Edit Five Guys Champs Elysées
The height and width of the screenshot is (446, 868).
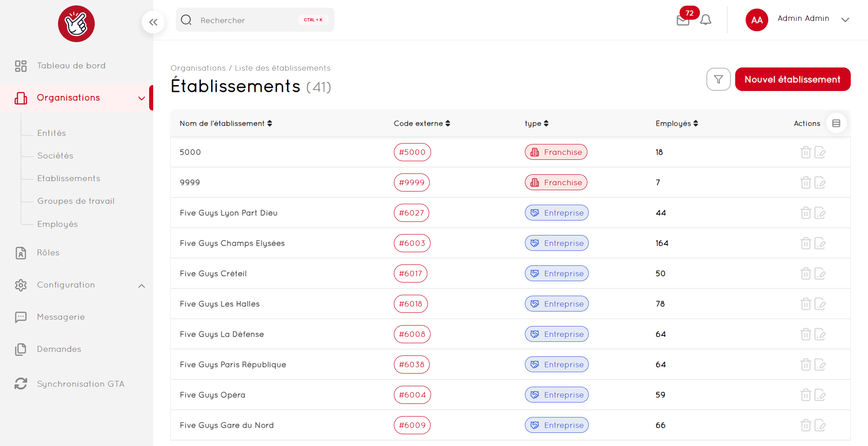820,243
